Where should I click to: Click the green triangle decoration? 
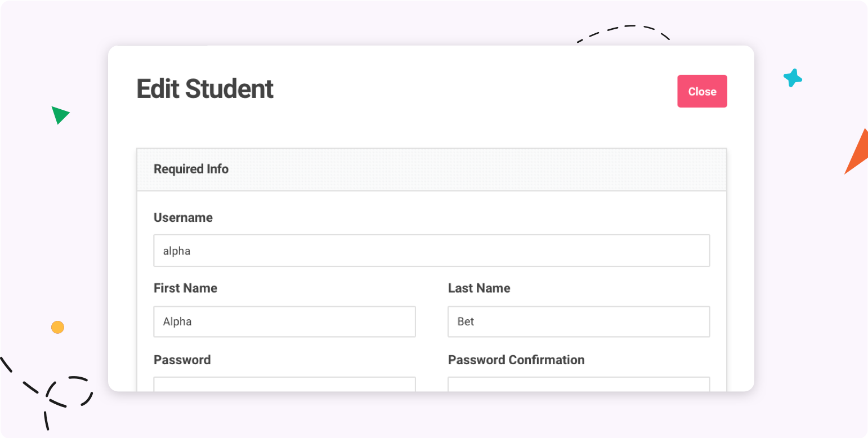click(x=59, y=114)
